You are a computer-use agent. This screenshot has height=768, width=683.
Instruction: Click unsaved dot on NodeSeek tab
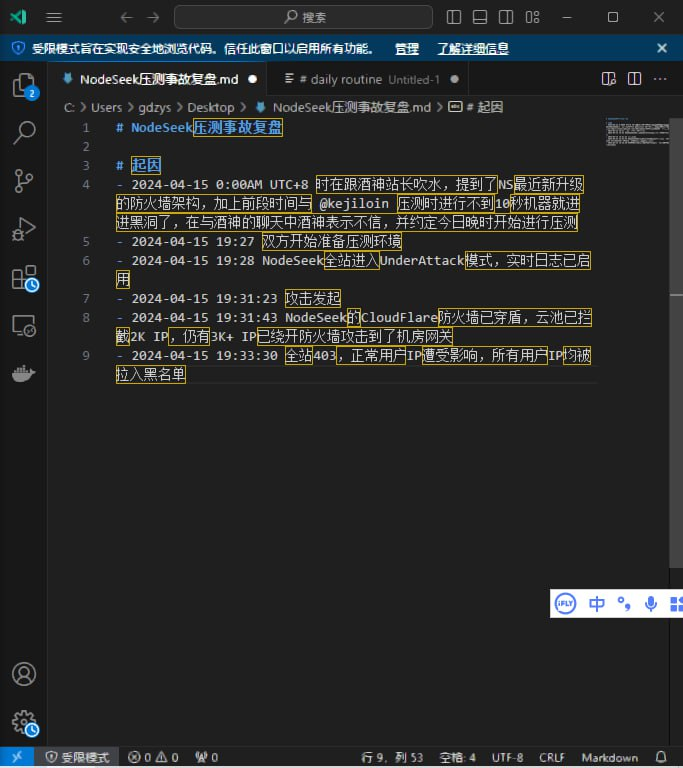(x=252, y=79)
